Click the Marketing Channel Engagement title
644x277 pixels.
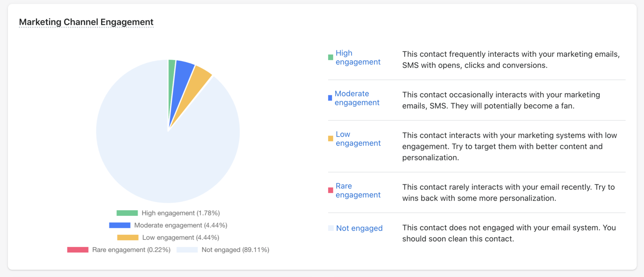(86, 22)
